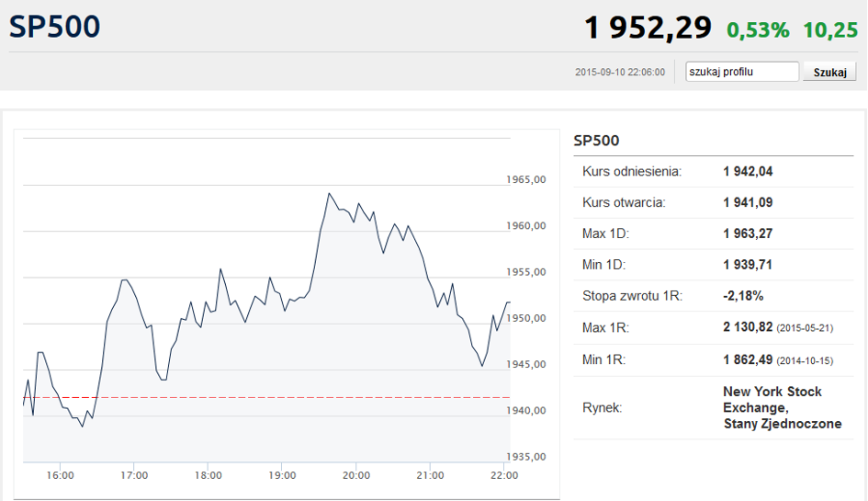
Task: Select the 'Kurs odniesienia' row label
Action: coord(632,171)
